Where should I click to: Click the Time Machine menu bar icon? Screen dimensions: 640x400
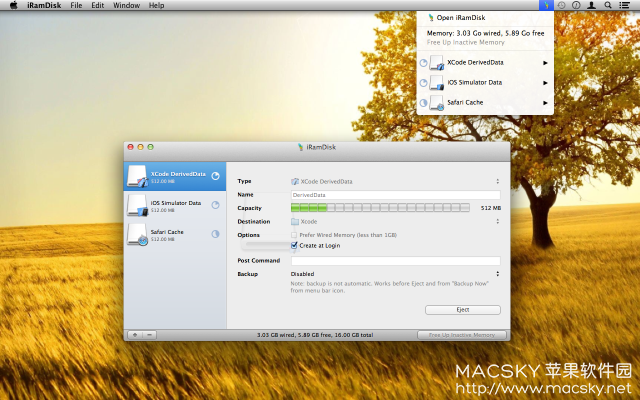(562, 5)
